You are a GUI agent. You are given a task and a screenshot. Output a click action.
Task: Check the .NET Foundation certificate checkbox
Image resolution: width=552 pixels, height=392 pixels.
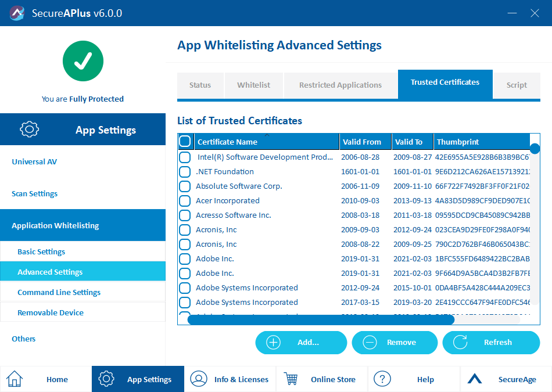[185, 172]
